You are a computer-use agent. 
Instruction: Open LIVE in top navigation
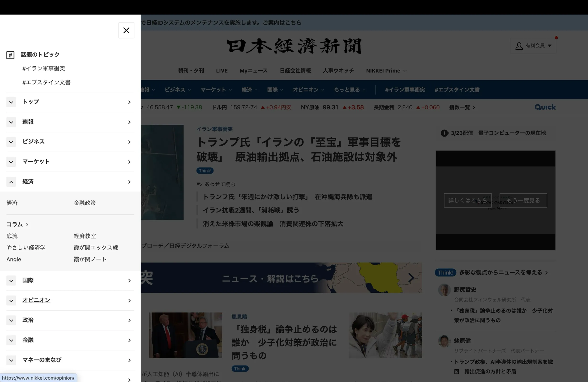pos(222,71)
